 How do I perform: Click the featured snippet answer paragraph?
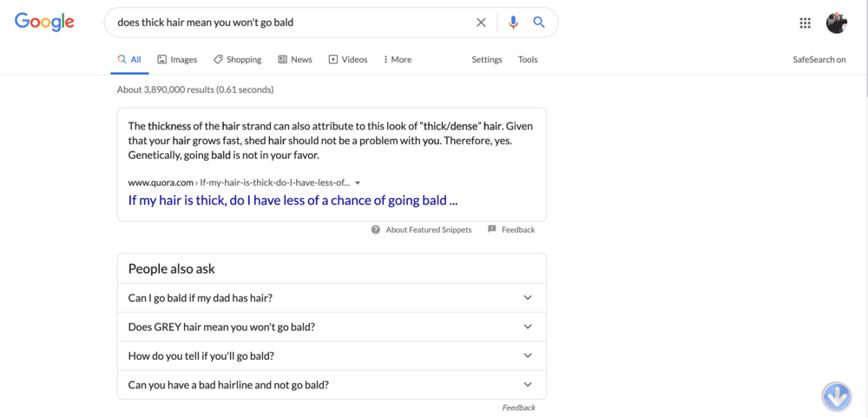pyautogui.click(x=331, y=141)
